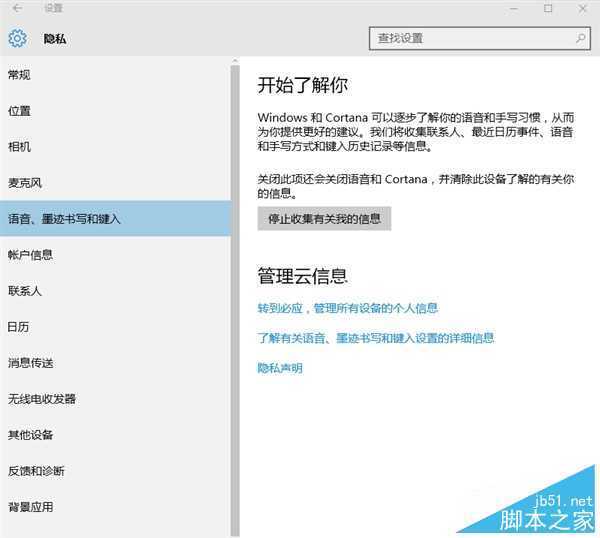The width and height of the screenshot is (600, 538).
Task: Select 相机 in the sidebar
Action: coord(116,147)
